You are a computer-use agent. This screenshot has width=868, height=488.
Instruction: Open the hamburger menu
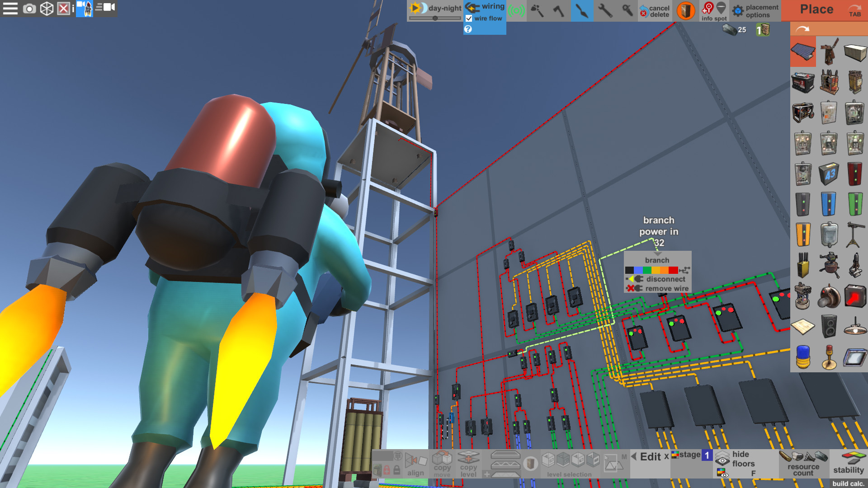(x=9, y=8)
